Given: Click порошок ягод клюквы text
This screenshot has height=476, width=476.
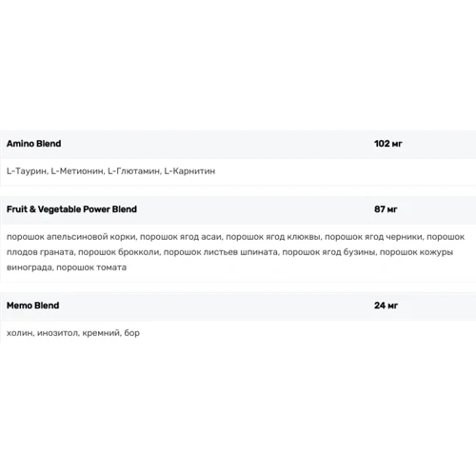Looking at the screenshot, I should point(273,237).
